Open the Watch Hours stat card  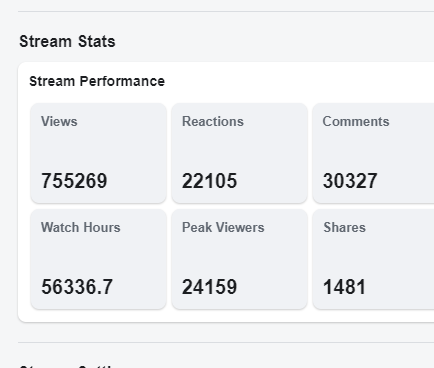pyautogui.click(x=98, y=259)
